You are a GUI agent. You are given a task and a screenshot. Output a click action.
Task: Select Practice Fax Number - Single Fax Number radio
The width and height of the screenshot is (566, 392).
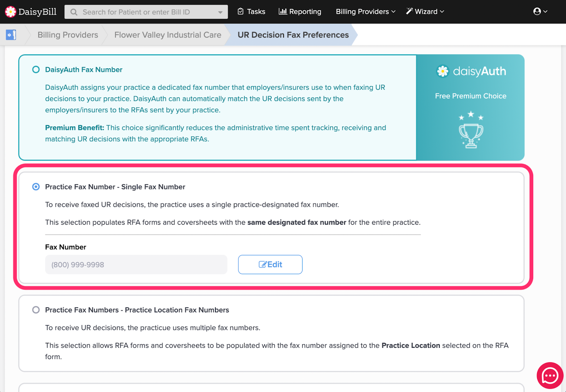(x=36, y=187)
